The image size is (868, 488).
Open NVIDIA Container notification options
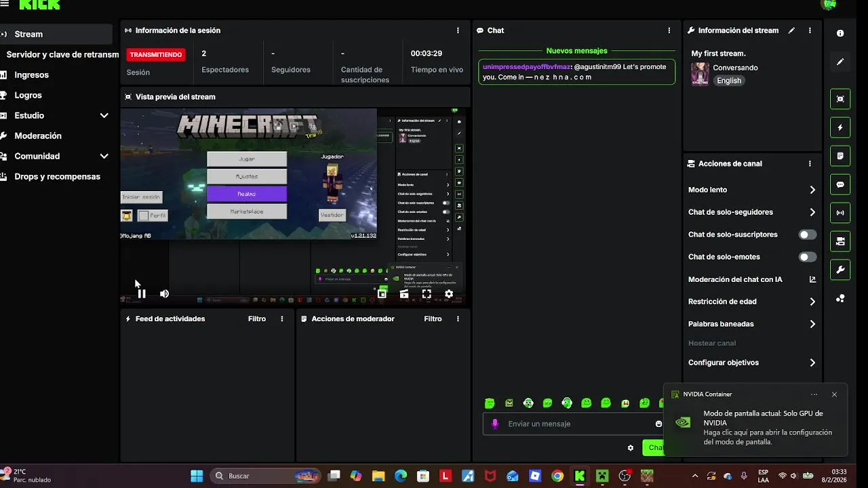814,394
